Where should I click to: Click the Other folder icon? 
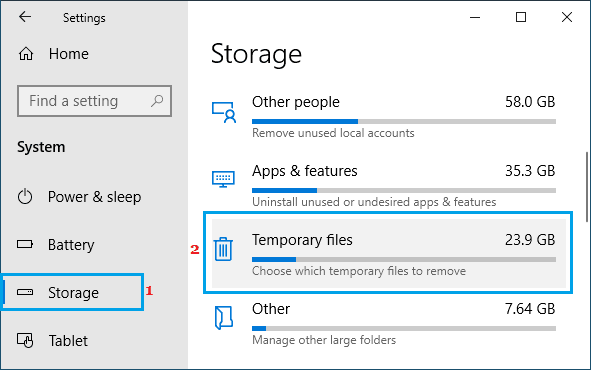[224, 318]
